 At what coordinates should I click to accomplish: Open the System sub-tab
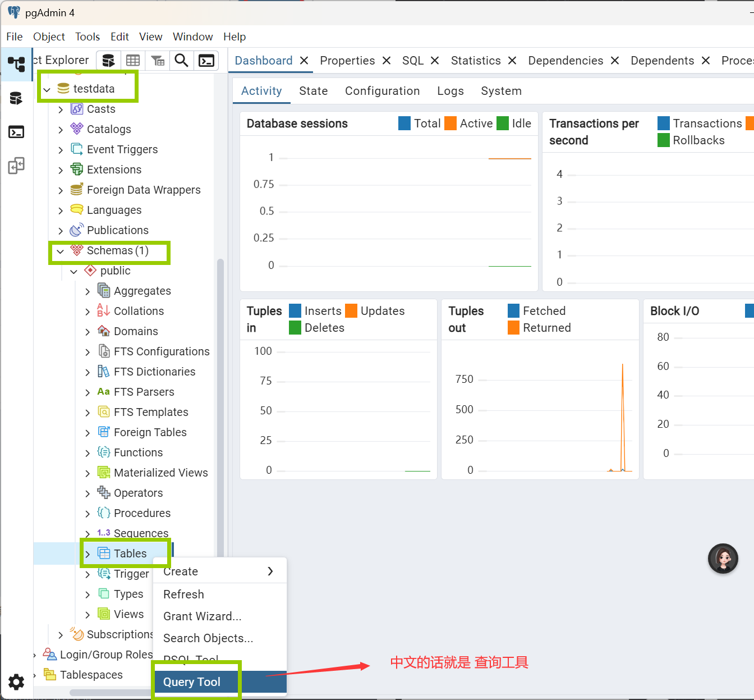[501, 91]
